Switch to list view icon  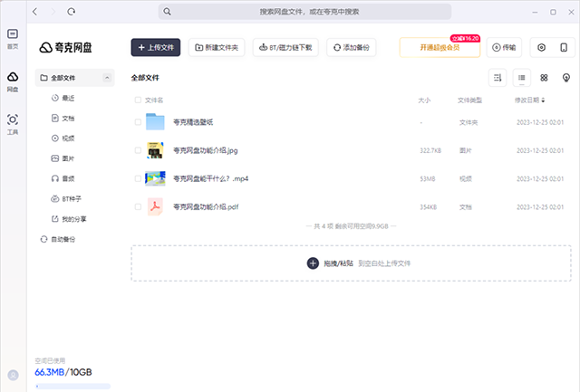pos(522,78)
